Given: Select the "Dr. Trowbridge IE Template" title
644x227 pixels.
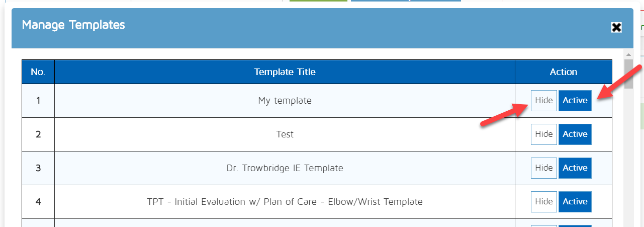Looking at the screenshot, I should (x=285, y=168).
